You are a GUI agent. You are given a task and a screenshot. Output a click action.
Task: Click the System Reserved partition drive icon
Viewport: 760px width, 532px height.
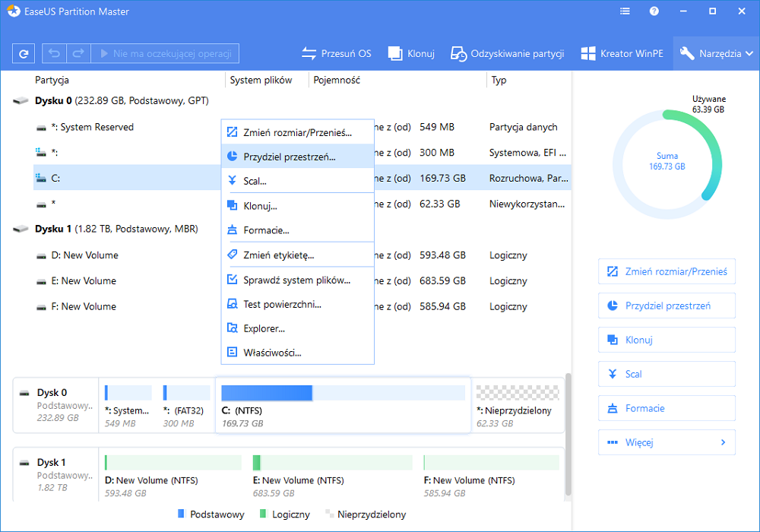pyautogui.click(x=41, y=128)
